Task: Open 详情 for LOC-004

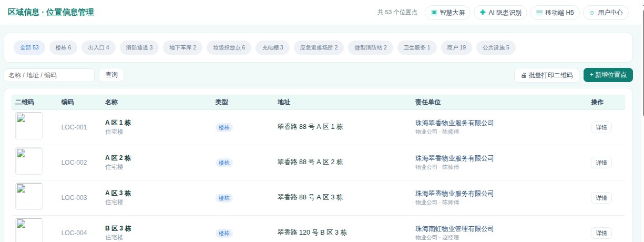Action: click(x=601, y=233)
